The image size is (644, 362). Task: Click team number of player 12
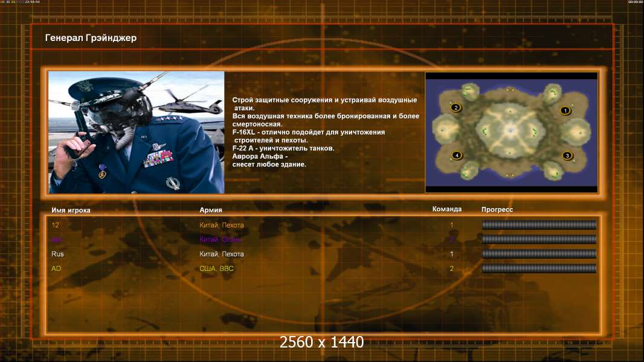451,225
